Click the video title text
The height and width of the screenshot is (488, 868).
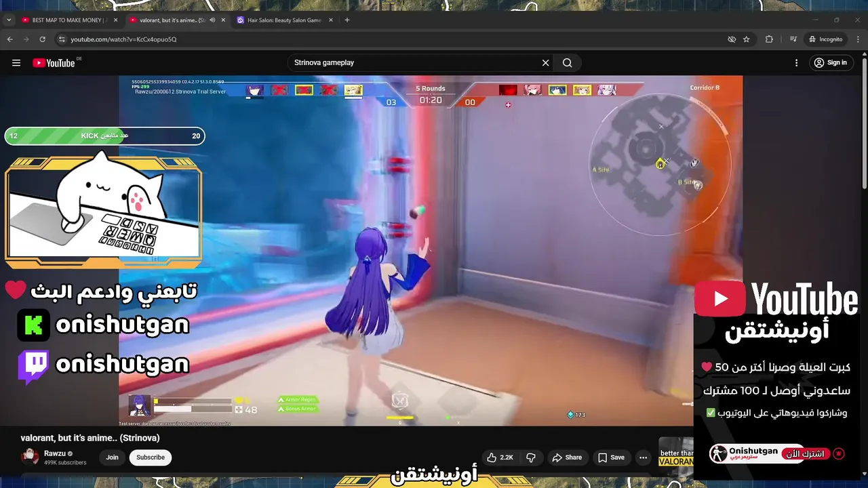[90, 438]
